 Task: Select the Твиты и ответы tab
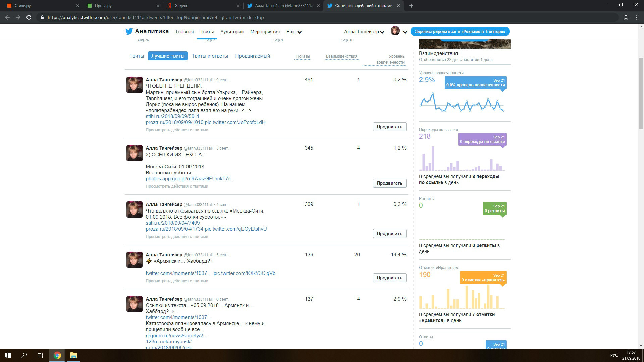click(210, 56)
